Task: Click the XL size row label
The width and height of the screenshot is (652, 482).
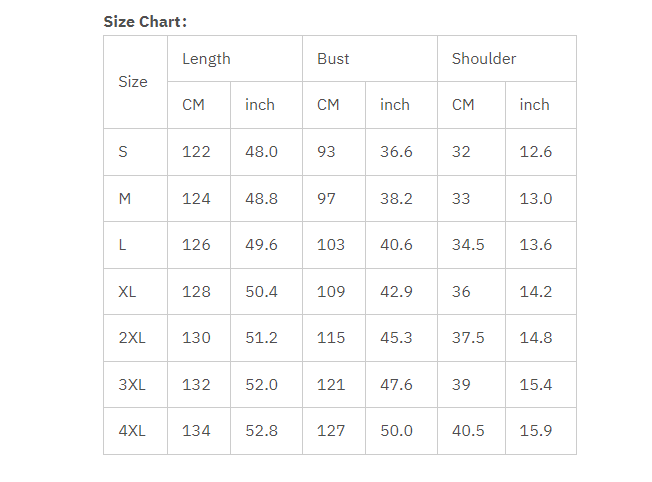Action: pyautogui.click(x=127, y=292)
